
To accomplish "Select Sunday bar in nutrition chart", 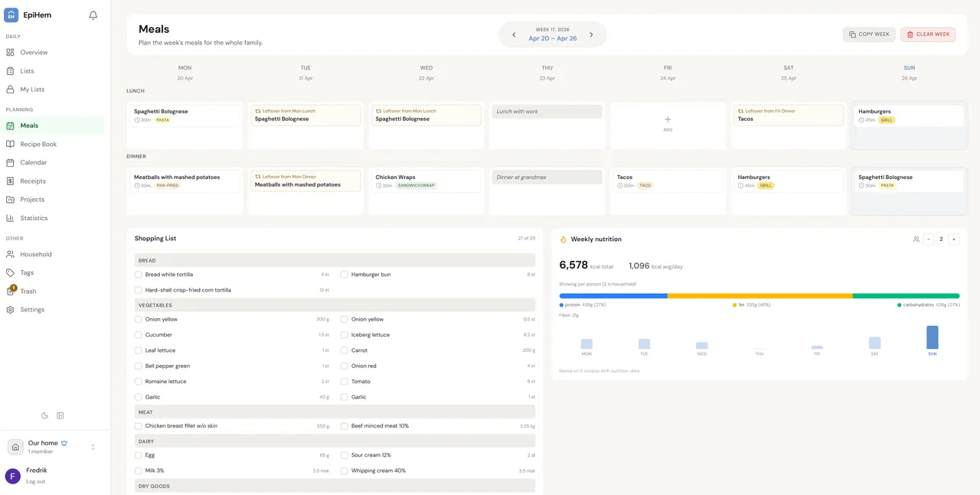I will click(932, 337).
